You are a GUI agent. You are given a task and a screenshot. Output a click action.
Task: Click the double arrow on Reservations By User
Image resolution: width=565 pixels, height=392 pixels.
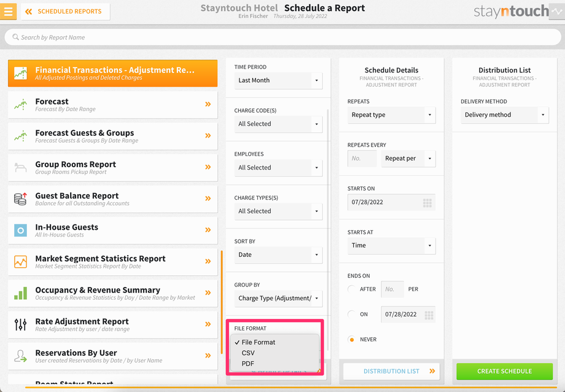point(208,355)
